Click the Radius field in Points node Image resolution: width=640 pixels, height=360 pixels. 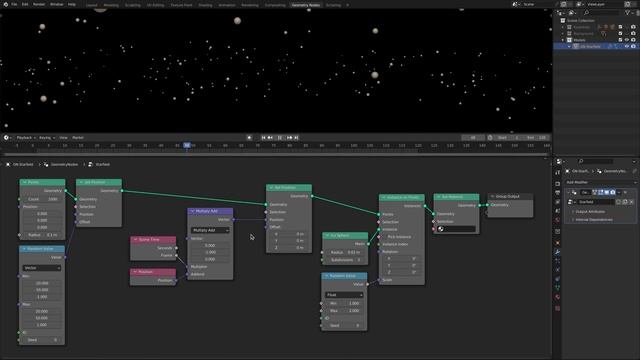[42, 235]
